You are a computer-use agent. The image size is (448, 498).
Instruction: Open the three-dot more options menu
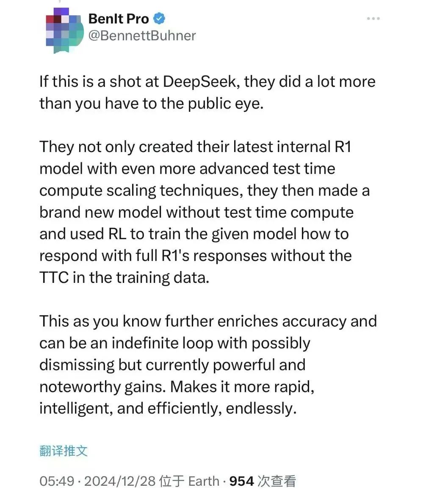point(373,19)
